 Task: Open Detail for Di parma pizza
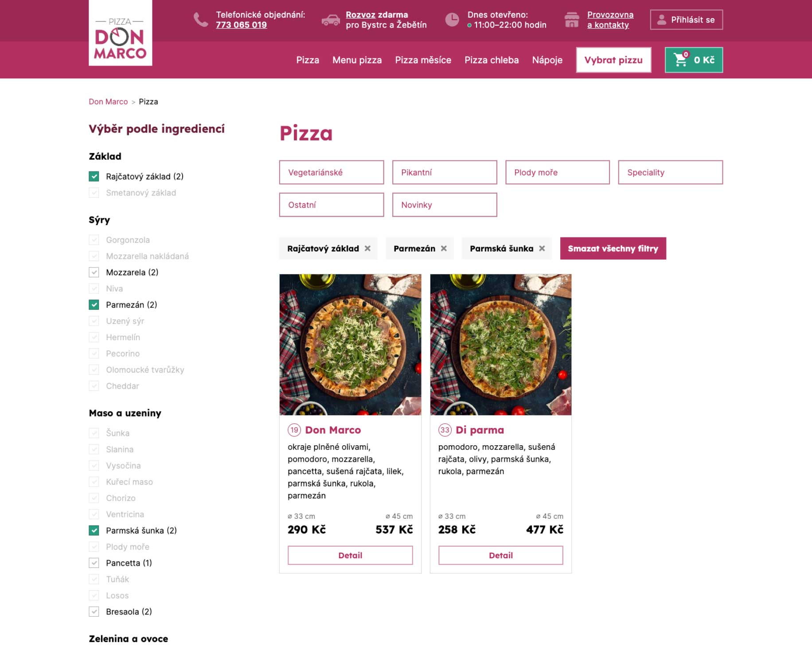point(500,555)
